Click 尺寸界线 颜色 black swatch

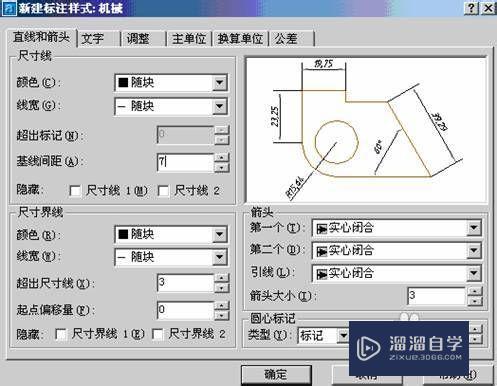point(123,234)
